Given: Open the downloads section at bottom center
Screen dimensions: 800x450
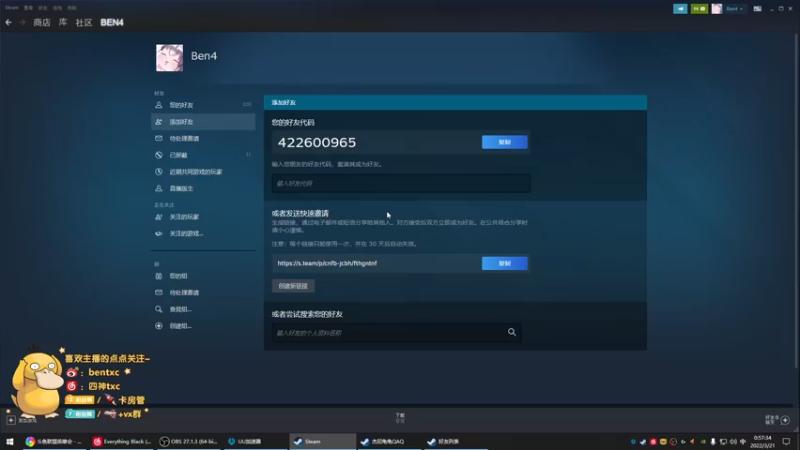Looking at the screenshot, I should pyautogui.click(x=400, y=418).
